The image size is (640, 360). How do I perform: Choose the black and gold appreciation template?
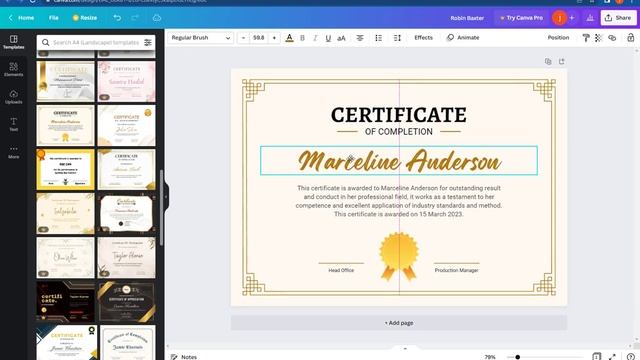coord(127,302)
